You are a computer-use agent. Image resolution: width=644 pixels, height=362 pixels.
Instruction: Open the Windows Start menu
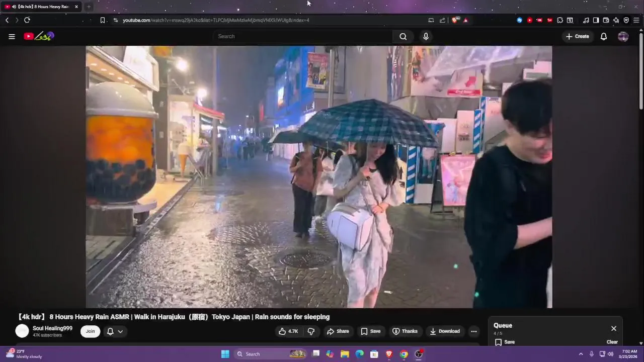point(225,354)
